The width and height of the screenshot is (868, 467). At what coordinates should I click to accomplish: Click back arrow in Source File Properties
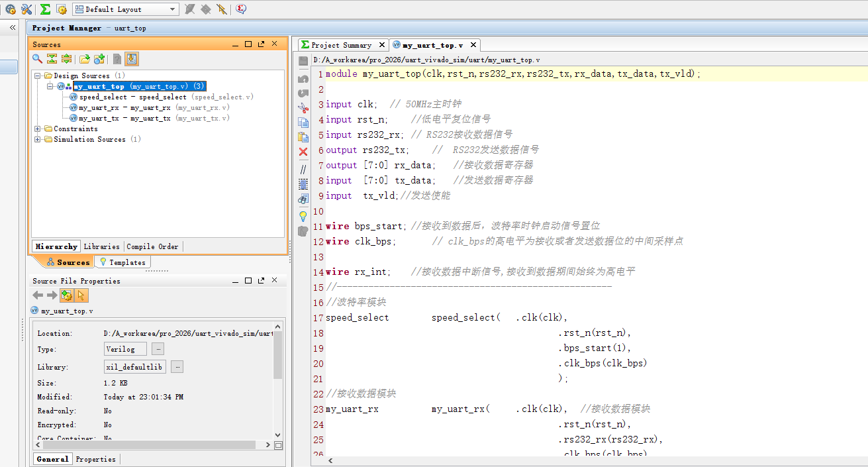click(38, 295)
